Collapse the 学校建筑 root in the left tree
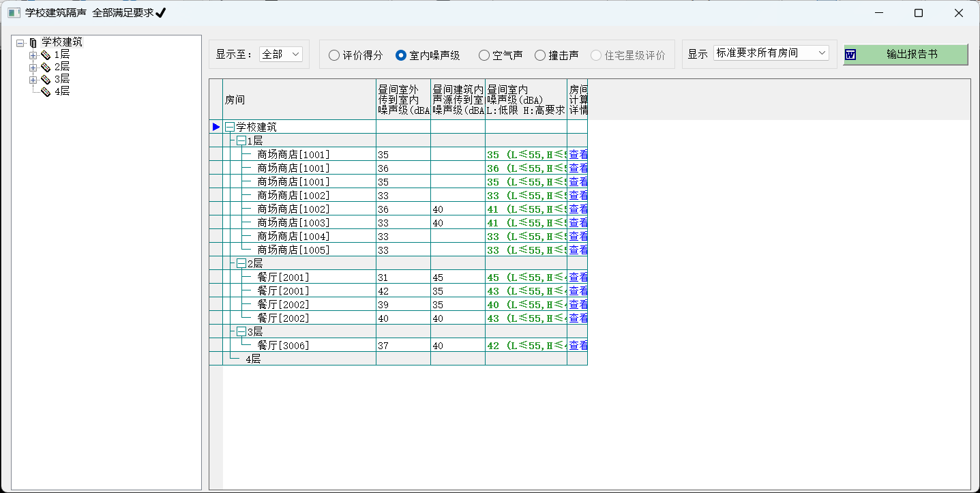Image resolution: width=980 pixels, height=493 pixels. [20, 42]
